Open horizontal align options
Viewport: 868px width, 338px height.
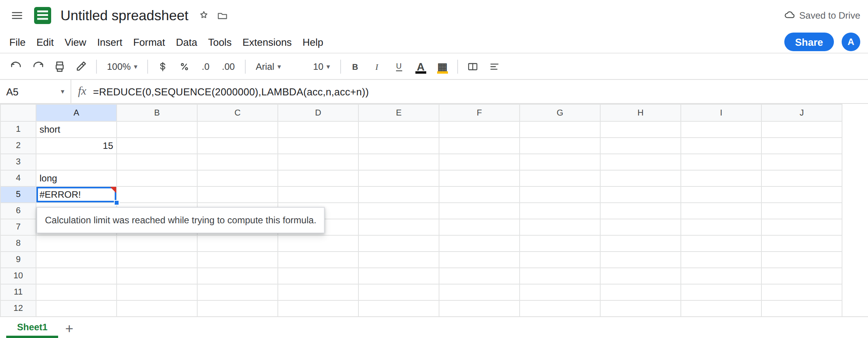click(494, 67)
